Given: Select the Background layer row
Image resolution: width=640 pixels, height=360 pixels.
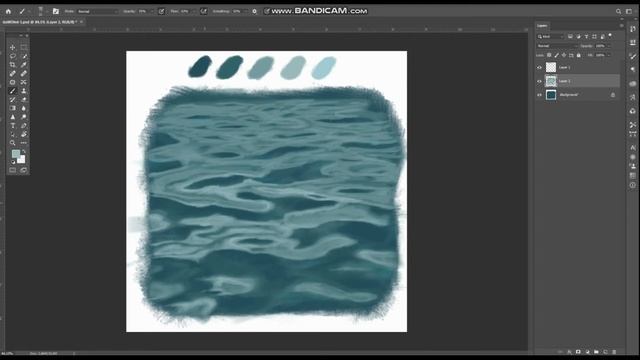Looking at the screenshot, I should [577, 95].
